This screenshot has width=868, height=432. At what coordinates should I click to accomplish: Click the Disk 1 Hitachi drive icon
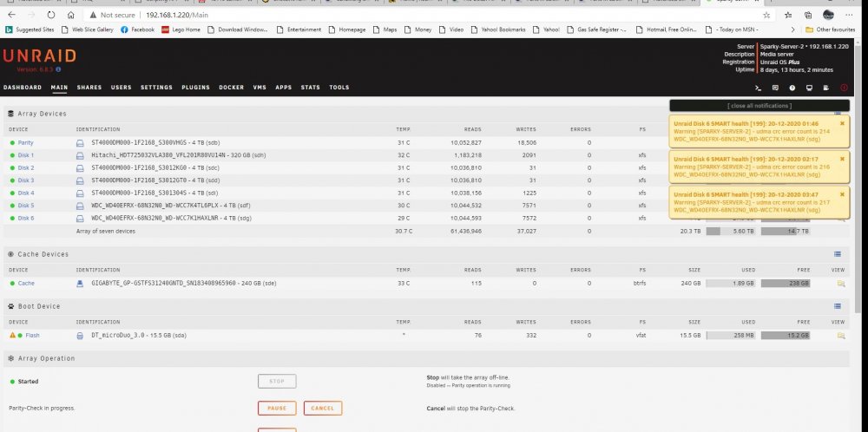[x=80, y=155]
